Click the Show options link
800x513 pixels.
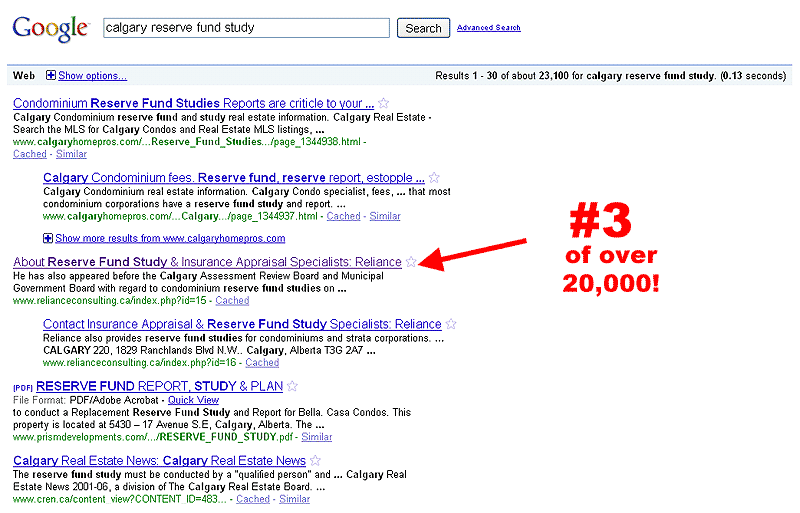[92, 76]
